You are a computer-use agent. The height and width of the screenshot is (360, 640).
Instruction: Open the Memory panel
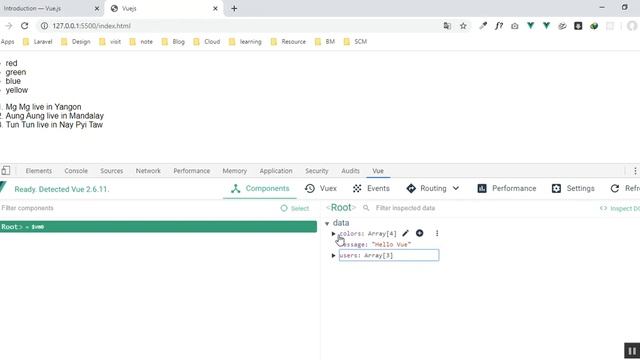(235, 171)
